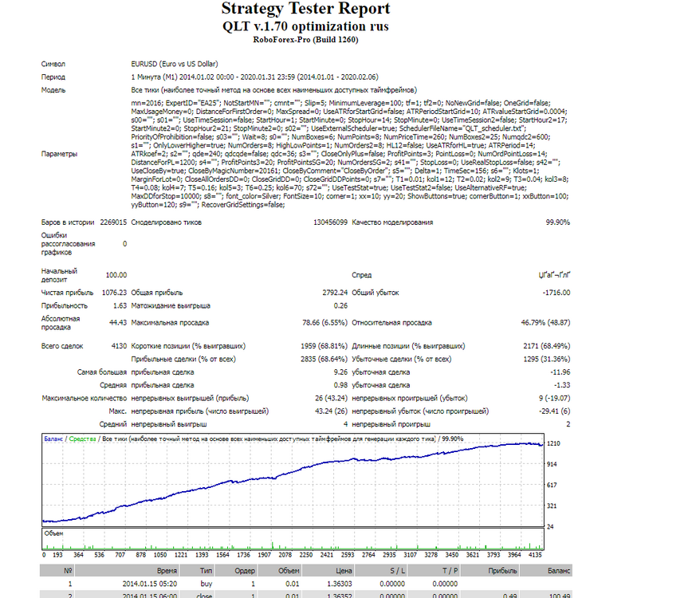
Task: Click the "Абсолютная просадка" label
Action: pyautogui.click(x=61, y=323)
